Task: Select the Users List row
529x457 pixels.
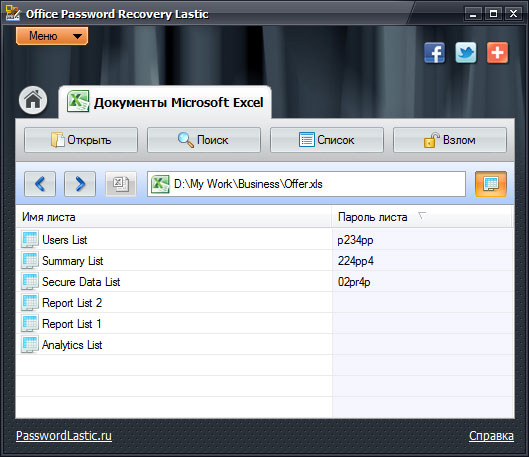Action: tap(265, 239)
